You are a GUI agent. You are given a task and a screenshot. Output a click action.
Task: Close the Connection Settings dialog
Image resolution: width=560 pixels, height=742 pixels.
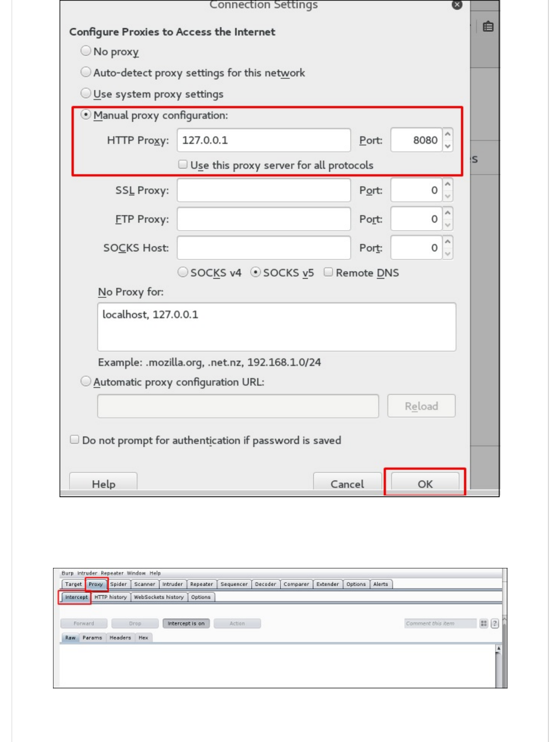tap(457, 5)
